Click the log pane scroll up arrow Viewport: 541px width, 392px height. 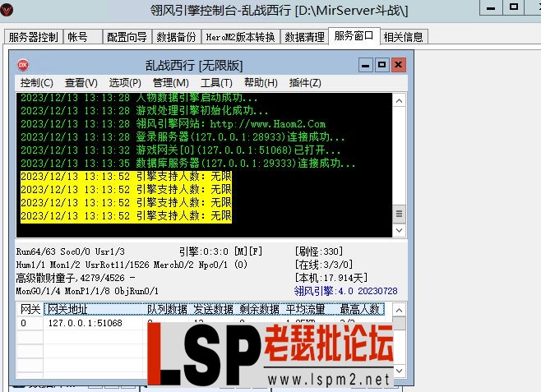coord(400,101)
